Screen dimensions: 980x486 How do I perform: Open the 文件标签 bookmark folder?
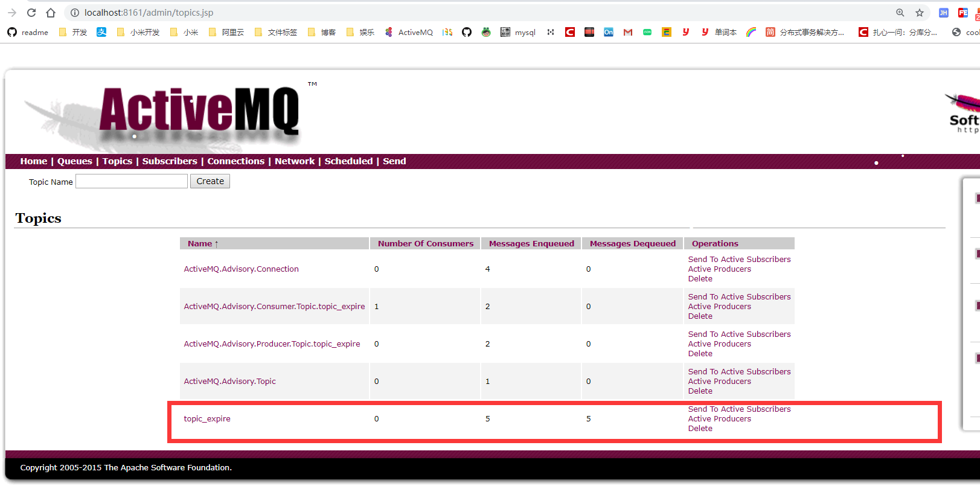pos(276,32)
